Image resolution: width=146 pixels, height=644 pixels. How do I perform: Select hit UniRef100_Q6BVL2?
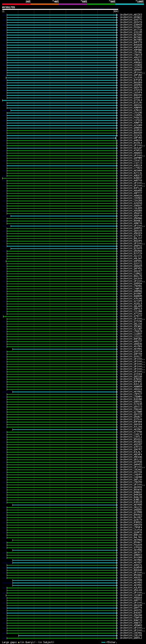[131, 638]
